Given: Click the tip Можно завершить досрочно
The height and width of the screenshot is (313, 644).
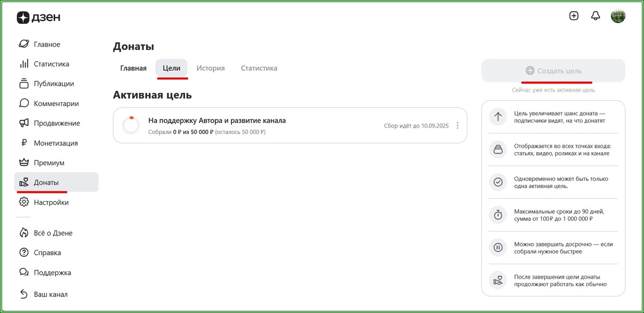Looking at the screenshot, I should [x=563, y=248].
